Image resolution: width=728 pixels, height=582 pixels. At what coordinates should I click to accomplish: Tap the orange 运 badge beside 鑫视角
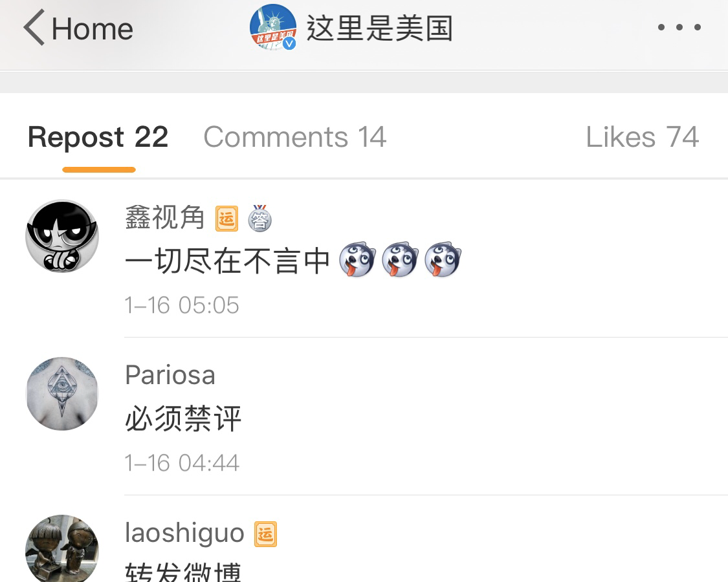coord(226,219)
